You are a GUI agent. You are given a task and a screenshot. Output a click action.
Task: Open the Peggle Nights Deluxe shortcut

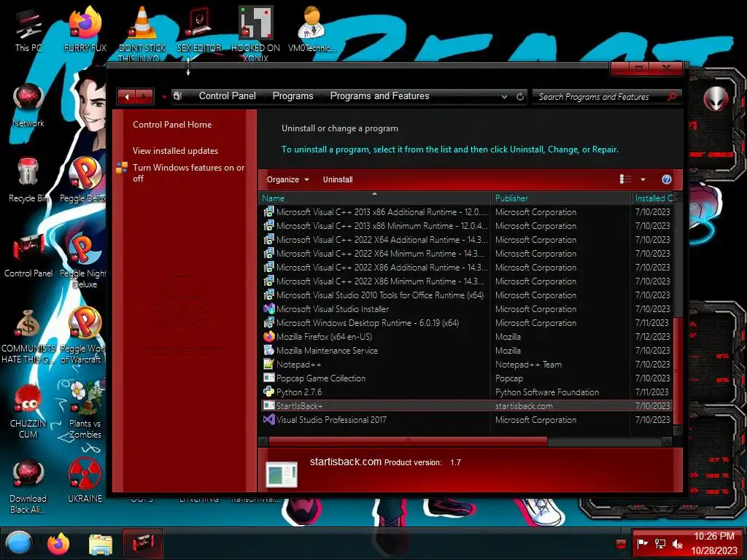point(84,260)
